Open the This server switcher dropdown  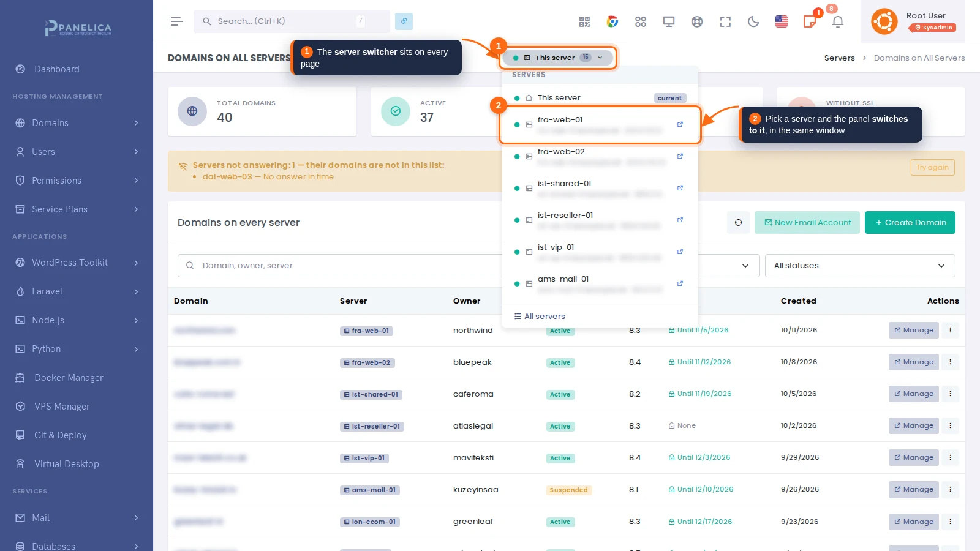tap(558, 58)
